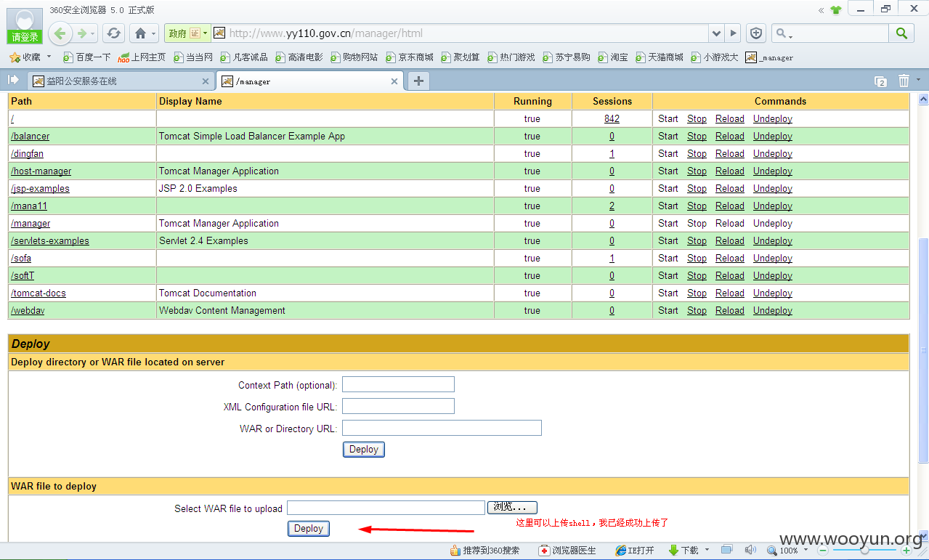929x560 pixels.
Task: Undeploy the /webdav application
Action: point(772,311)
